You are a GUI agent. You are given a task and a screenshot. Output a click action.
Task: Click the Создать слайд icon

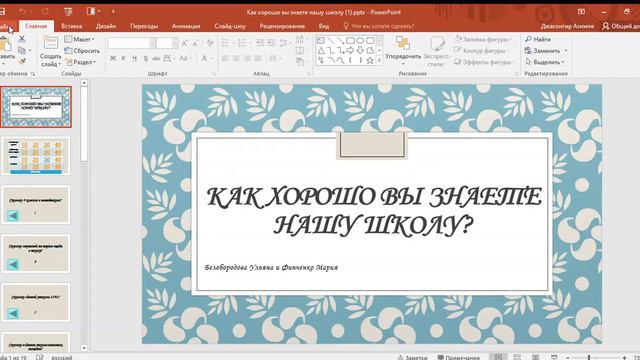click(51, 43)
